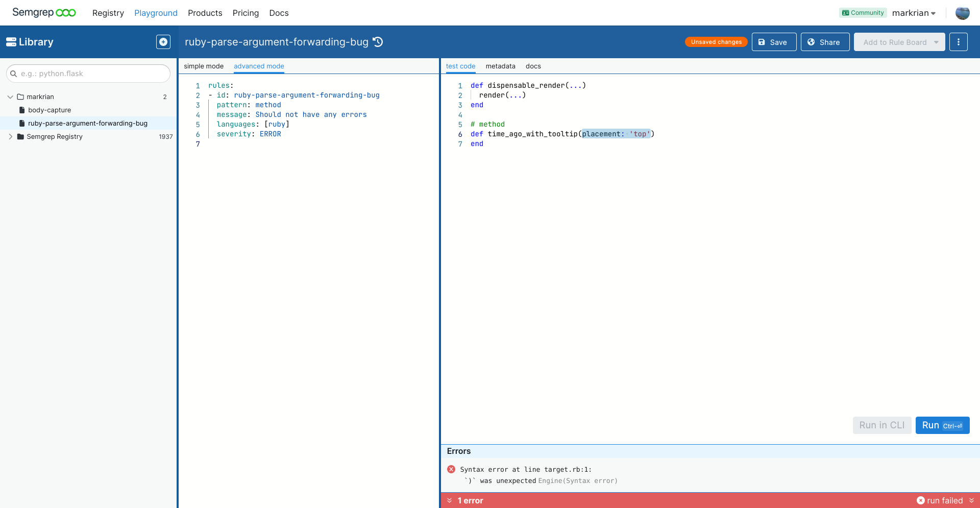Click ruby-parse file icon in library
The width and height of the screenshot is (980, 508).
point(22,123)
